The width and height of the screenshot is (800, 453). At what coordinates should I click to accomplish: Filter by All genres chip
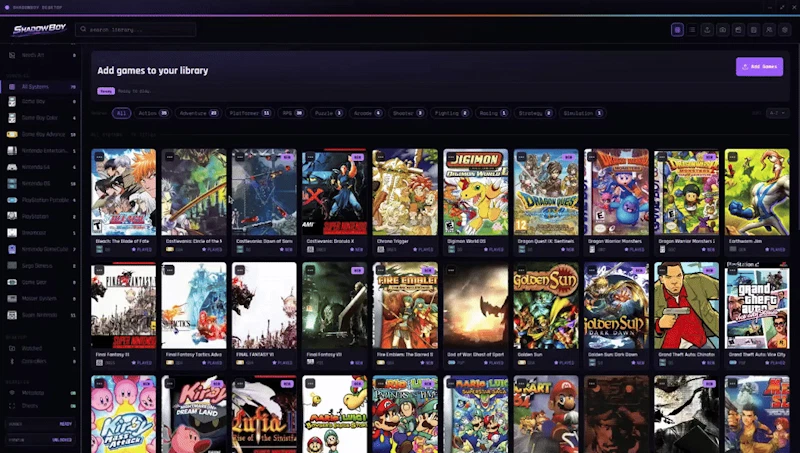tap(121, 113)
